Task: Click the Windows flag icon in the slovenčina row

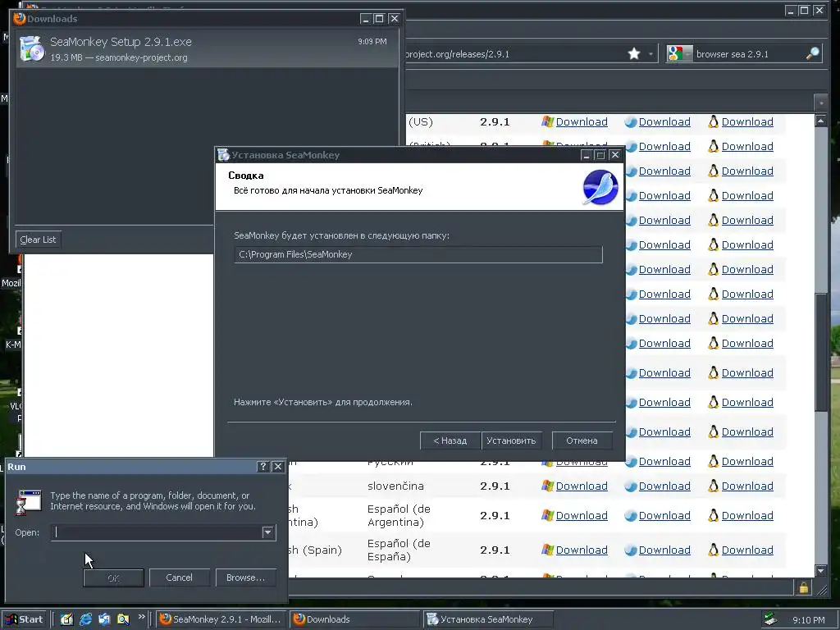Action: [x=547, y=486]
